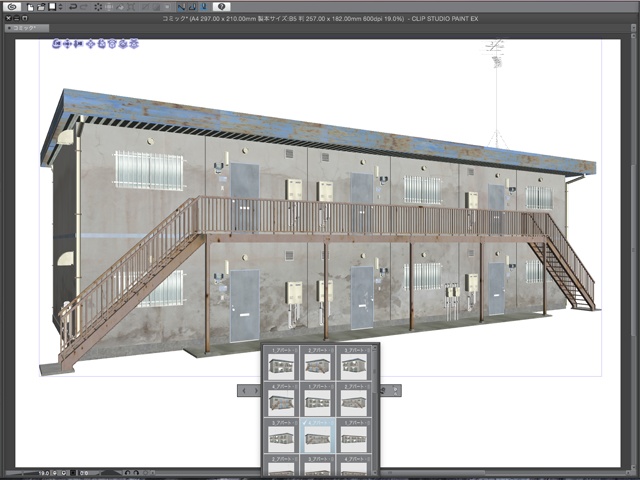Screen dimensions: 640x480
Task: Reset canvas rotation from status bar
Action: 145,473
